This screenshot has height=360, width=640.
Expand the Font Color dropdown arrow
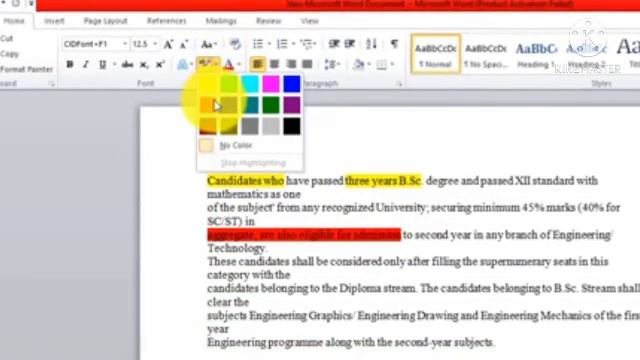pos(239,64)
